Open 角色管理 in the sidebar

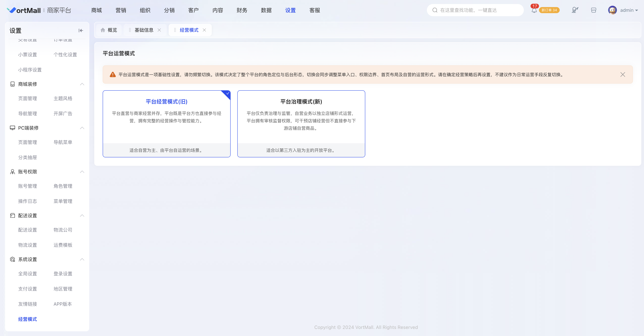click(63, 186)
